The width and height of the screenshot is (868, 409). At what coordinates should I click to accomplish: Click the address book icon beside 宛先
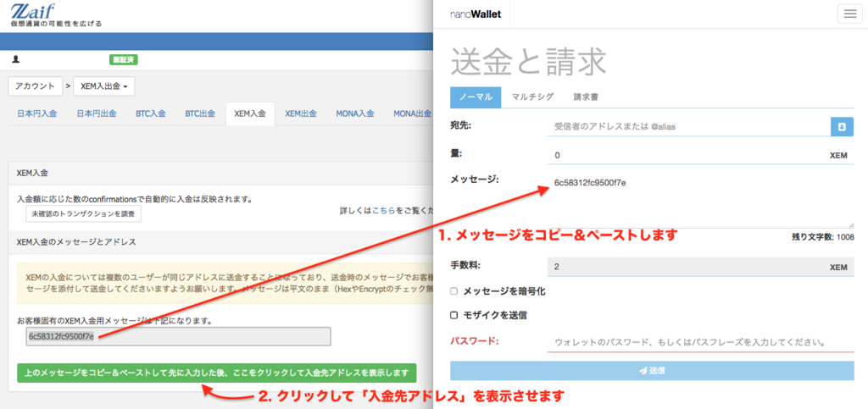point(842,126)
